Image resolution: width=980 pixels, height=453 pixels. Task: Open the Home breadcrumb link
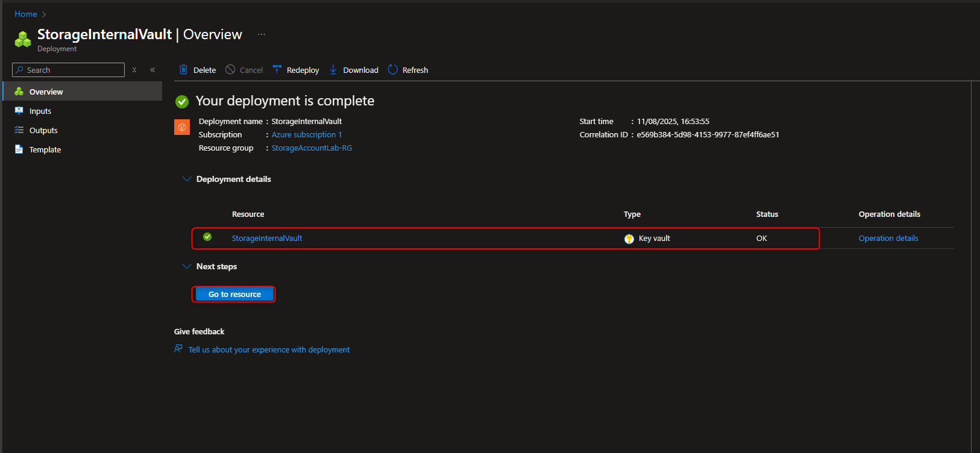(26, 14)
